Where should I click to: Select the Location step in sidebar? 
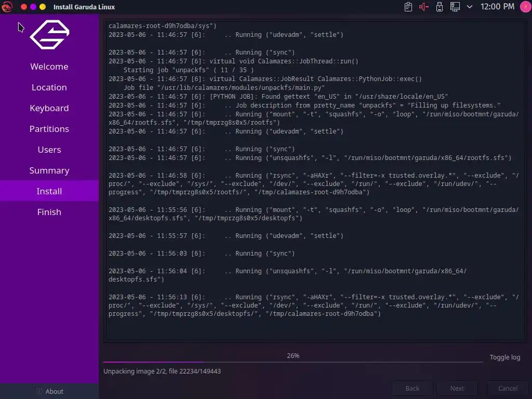pyautogui.click(x=49, y=87)
